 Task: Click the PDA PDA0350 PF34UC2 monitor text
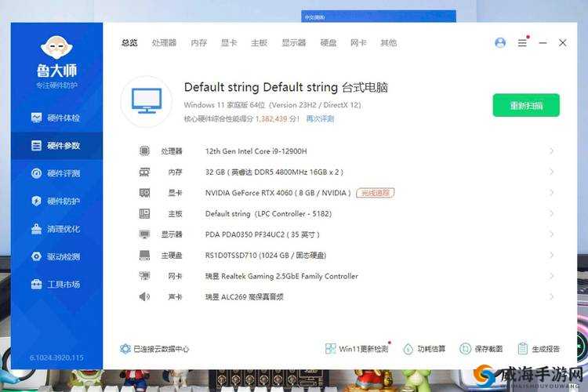pos(262,234)
